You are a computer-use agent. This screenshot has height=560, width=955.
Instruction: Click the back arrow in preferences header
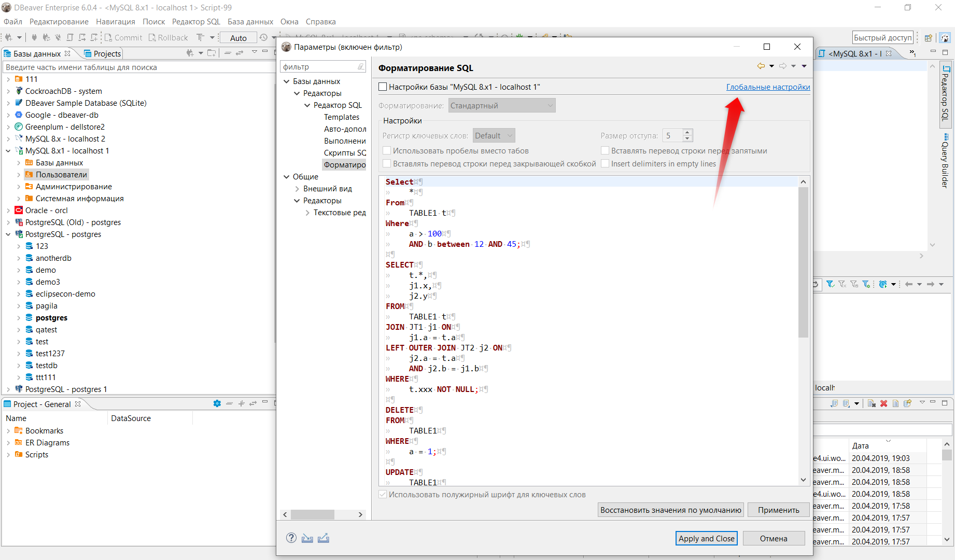(761, 66)
